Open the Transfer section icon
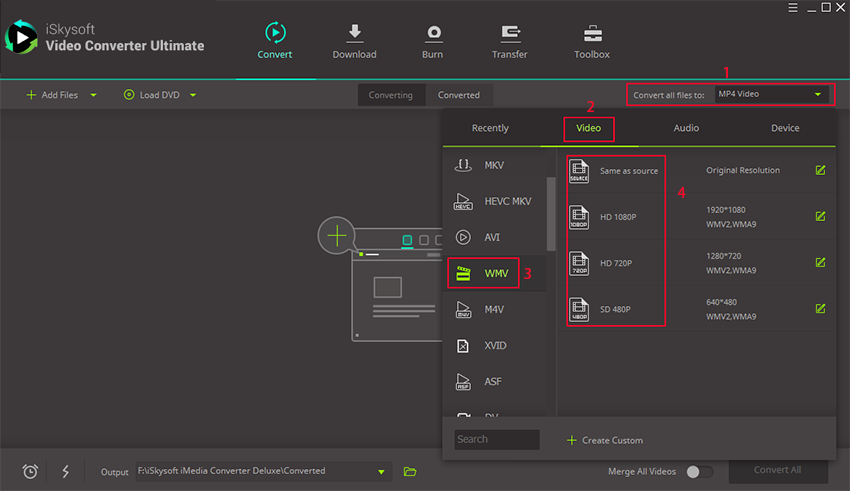The image size is (850, 491). pyautogui.click(x=509, y=33)
